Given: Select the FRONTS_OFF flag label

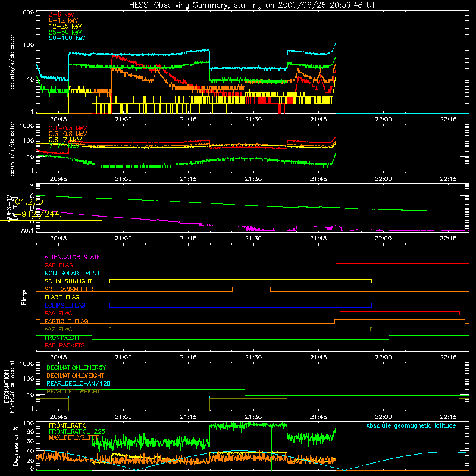Looking at the screenshot, I should tap(62, 337).
